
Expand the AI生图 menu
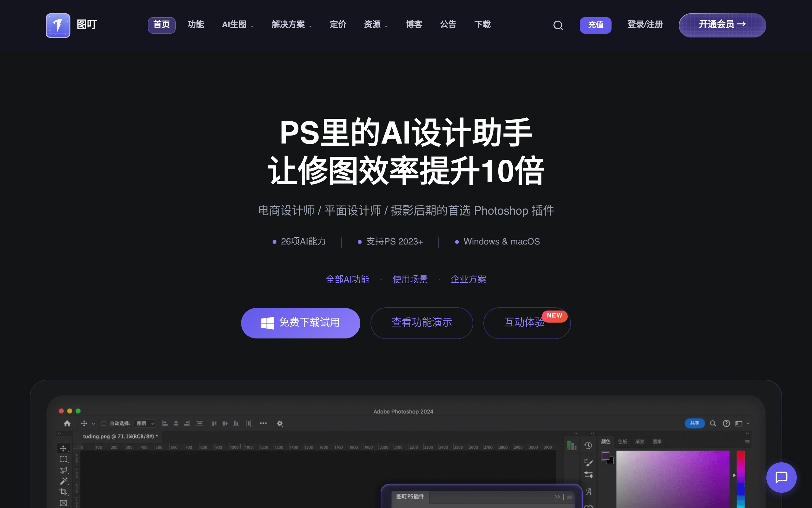pos(238,24)
